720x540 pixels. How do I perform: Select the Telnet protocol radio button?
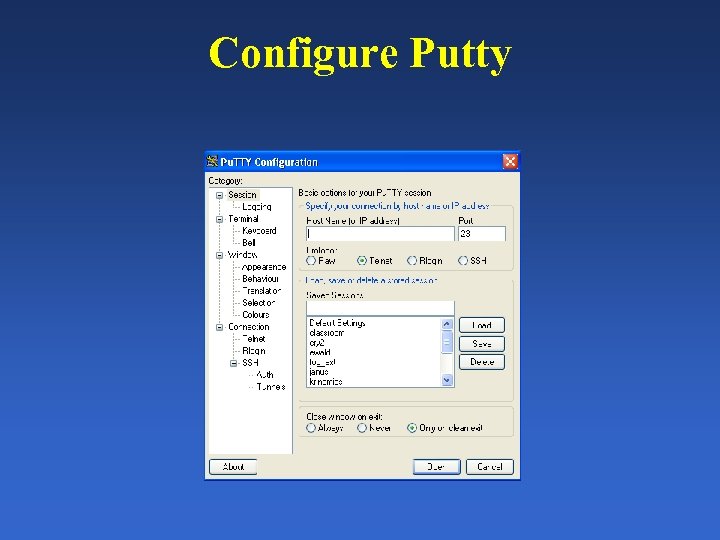point(362,260)
